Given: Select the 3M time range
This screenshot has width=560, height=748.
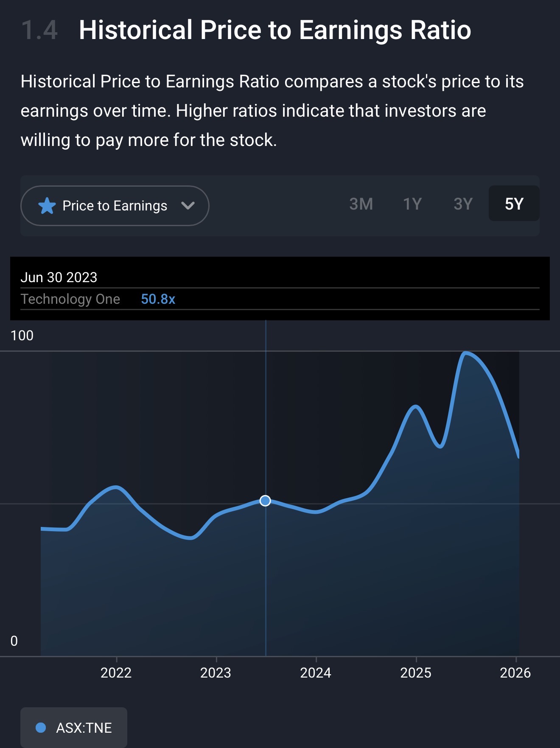Looking at the screenshot, I should tap(361, 204).
